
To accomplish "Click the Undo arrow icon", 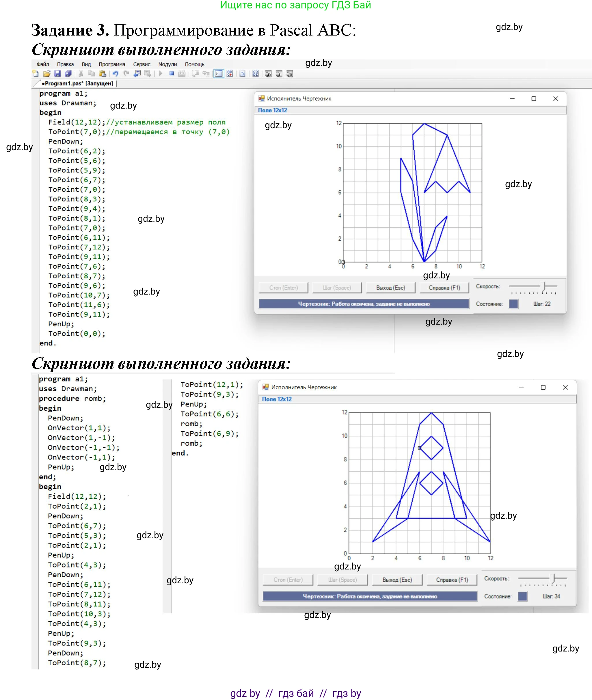I will pos(116,73).
